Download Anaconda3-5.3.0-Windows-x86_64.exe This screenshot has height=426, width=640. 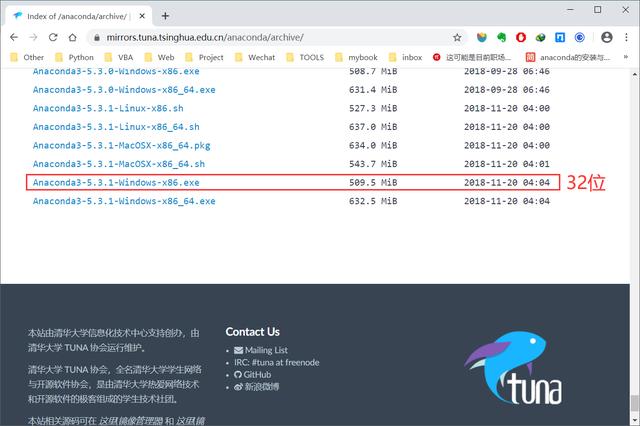pyautogui.click(x=124, y=90)
